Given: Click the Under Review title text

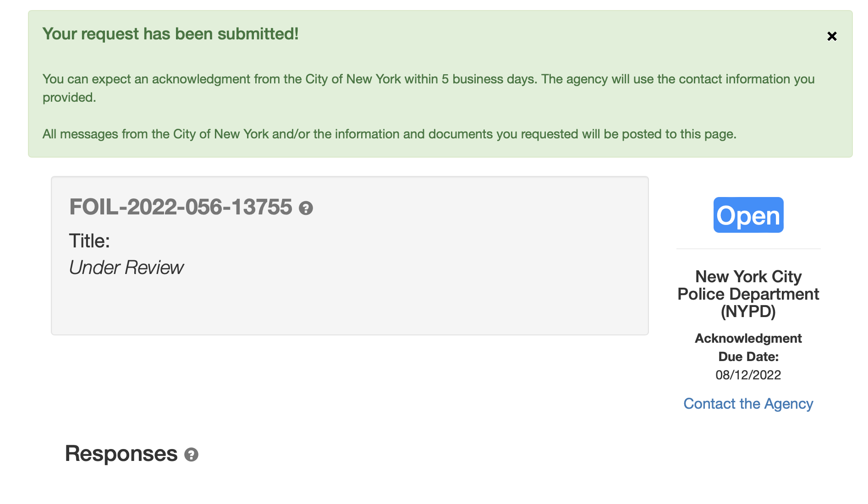Looking at the screenshot, I should coord(126,268).
